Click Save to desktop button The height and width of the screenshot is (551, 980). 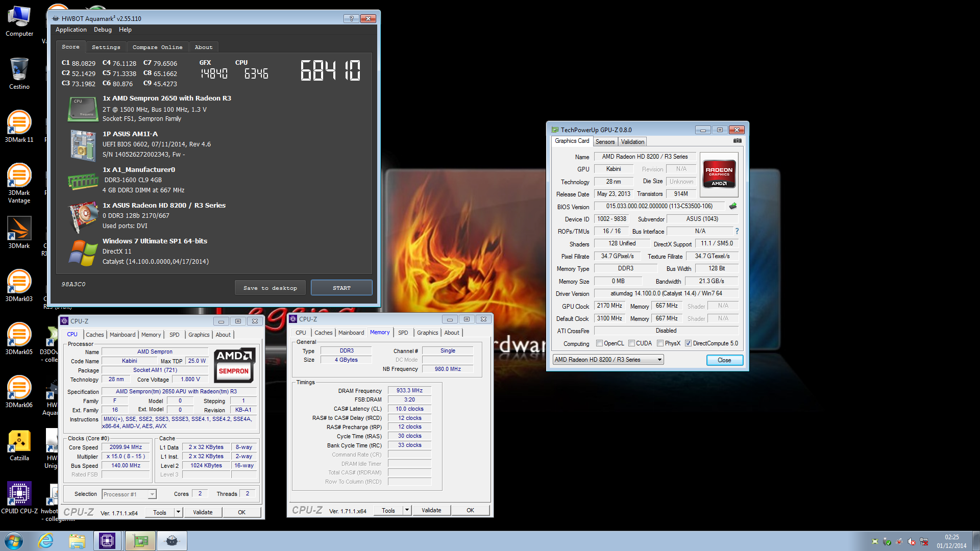pos(270,288)
